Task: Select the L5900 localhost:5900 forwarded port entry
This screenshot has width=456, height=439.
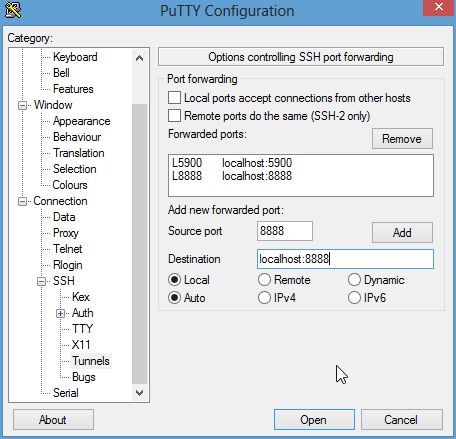Action: (301, 163)
